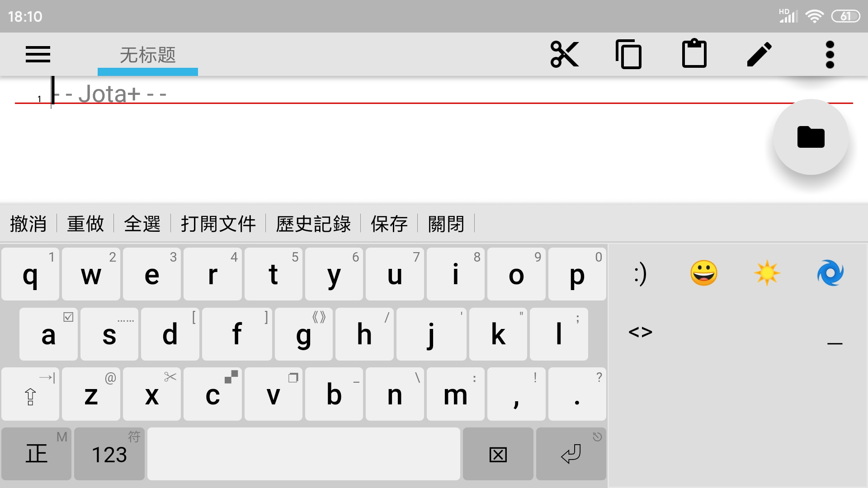Tap the m key
The height and width of the screenshot is (488, 868).
(456, 394)
